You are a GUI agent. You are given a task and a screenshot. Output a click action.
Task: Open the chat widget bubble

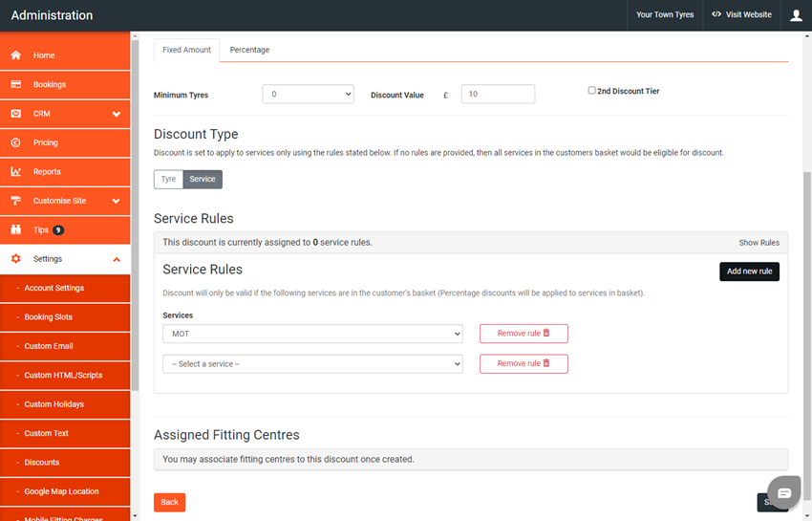pyautogui.click(x=783, y=492)
